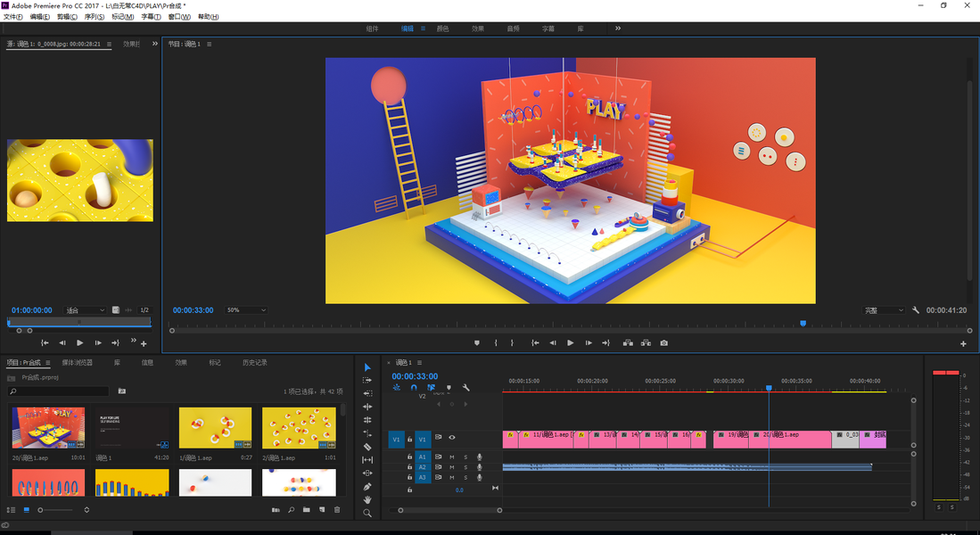This screenshot has height=535, width=980.
Task: Switch to 历史记录 tab
Action: pos(254,363)
